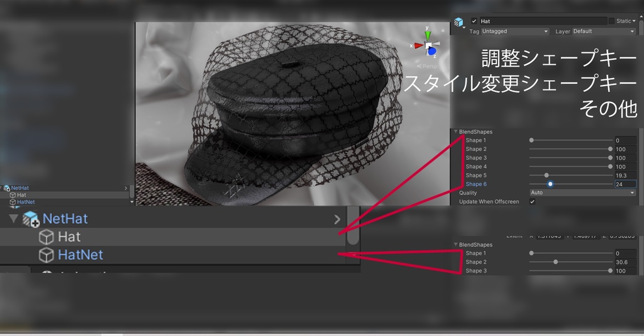Select the large NetHat label in the hierarchy inset
This screenshot has width=644, height=336.
pos(65,218)
